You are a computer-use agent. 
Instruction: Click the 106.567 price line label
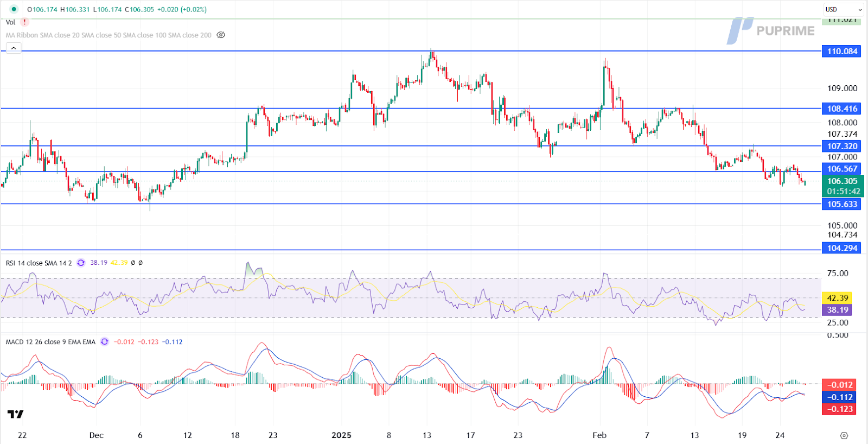click(841, 169)
